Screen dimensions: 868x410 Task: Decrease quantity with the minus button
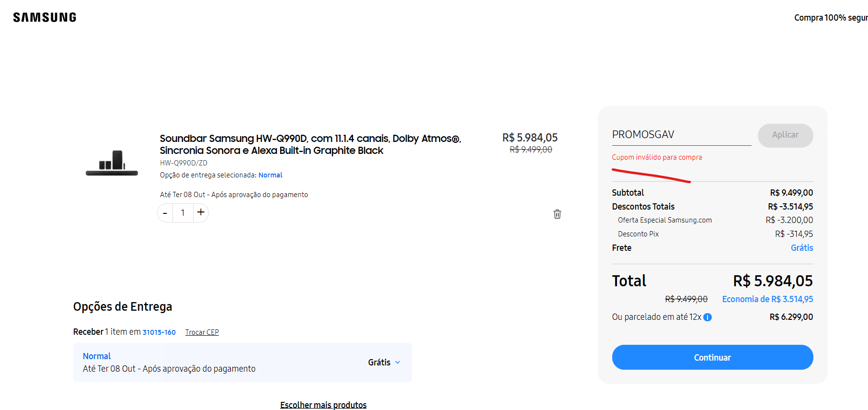coord(165,213)
